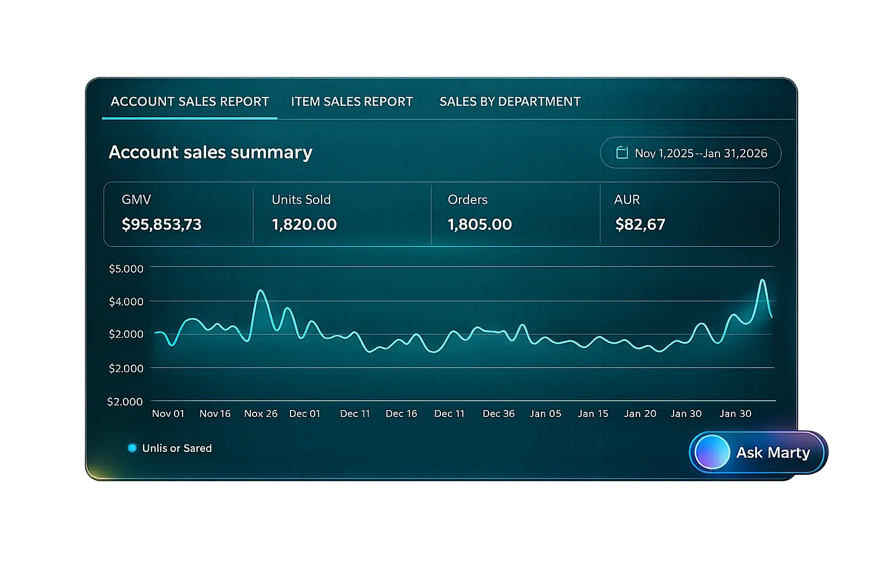Click the Account sales summary heading
Screen dimensions: 882x588
pos(210,152)
